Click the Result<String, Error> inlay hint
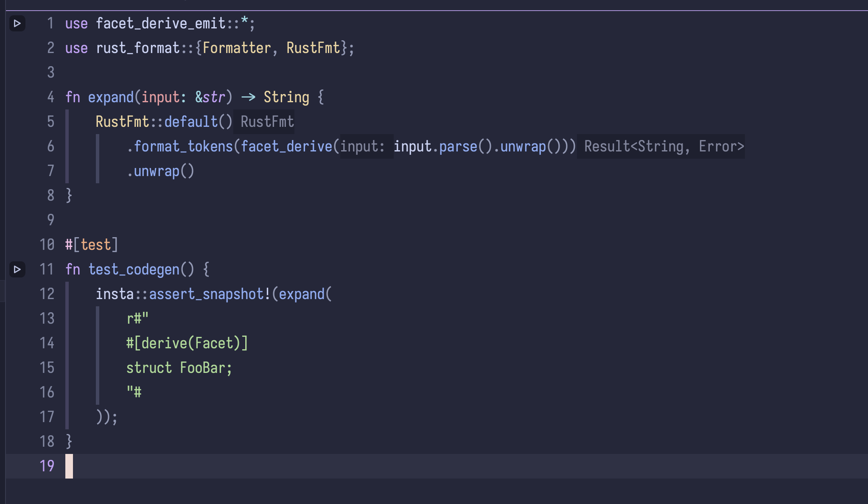 tap(664, 147)
